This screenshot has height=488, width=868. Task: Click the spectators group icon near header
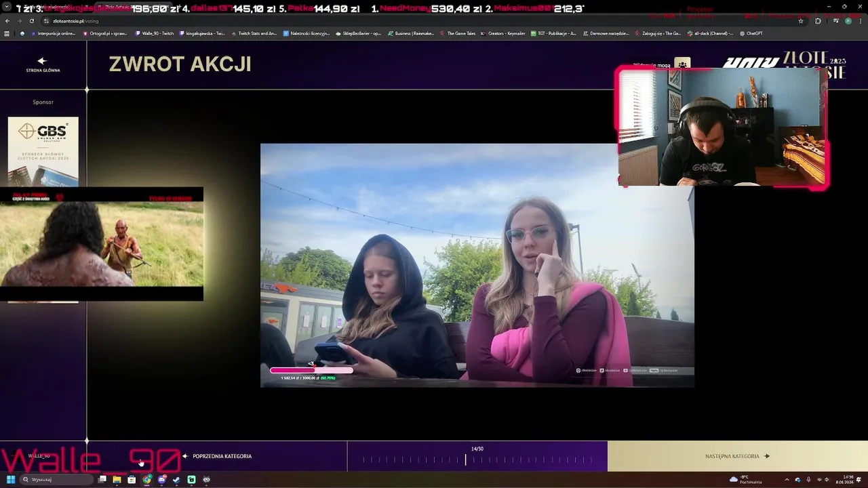tap(682, 64)
